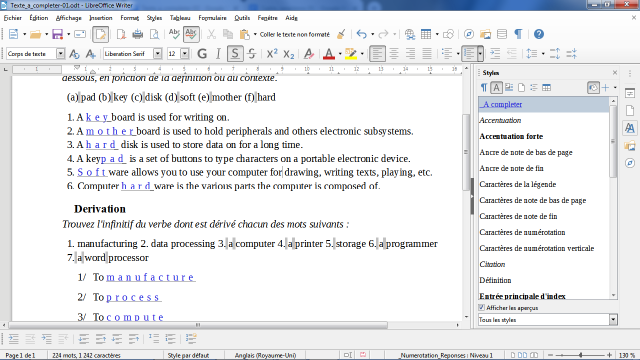Image resolution: width=640 pixels, height=360 pixels.
Task: Open paste options dropdown arrow
Action: point(255,34)
